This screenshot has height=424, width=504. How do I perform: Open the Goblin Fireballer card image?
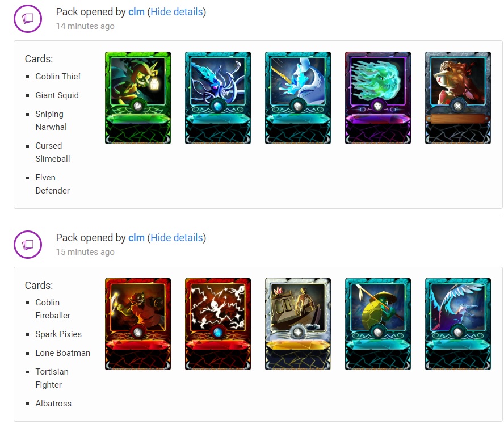click(x=138, y=324)
